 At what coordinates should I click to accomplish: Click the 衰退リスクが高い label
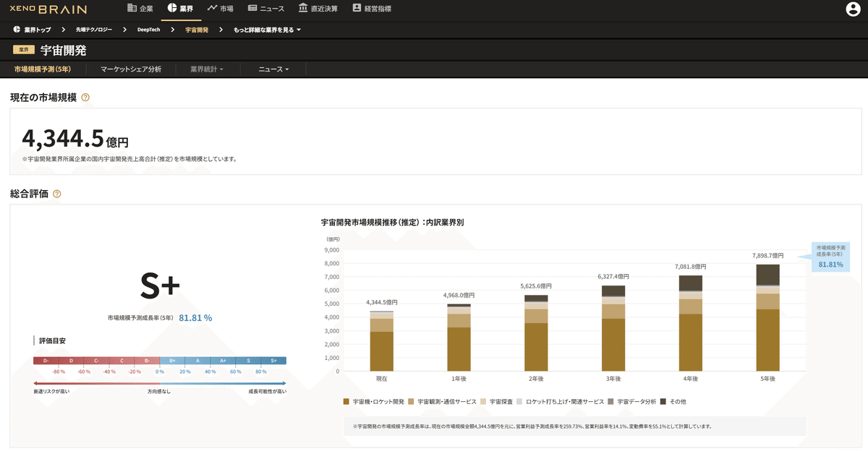51,391
